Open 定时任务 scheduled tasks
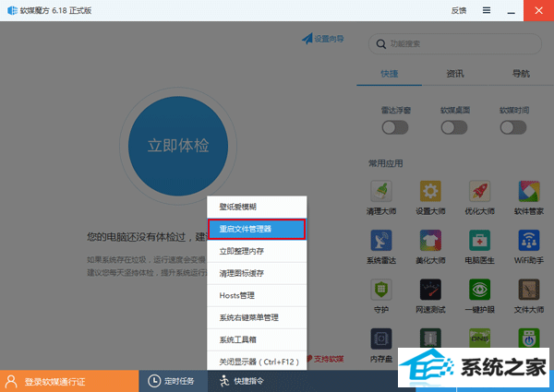The height and width of the screenshot is (392, 554). tap(174, 381)
